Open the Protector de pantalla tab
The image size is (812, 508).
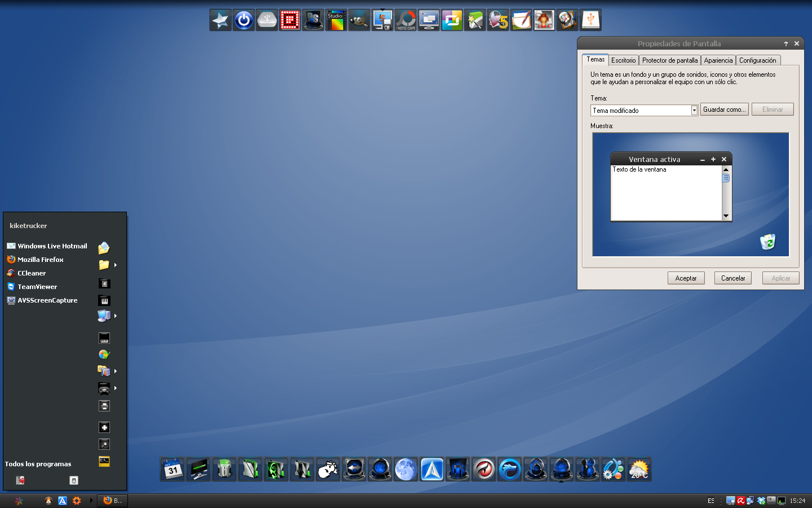670,60
